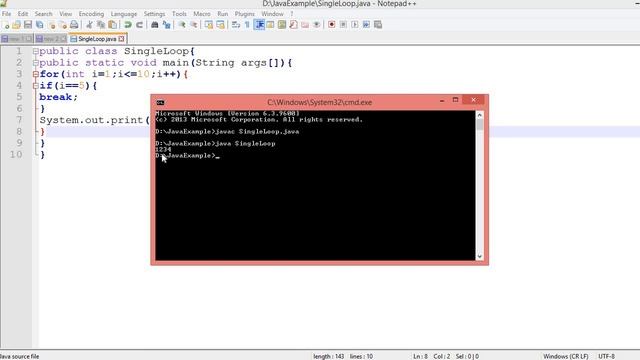Click the Save All toolbar icon
The image size is (640, 360).
click(40, 25)
